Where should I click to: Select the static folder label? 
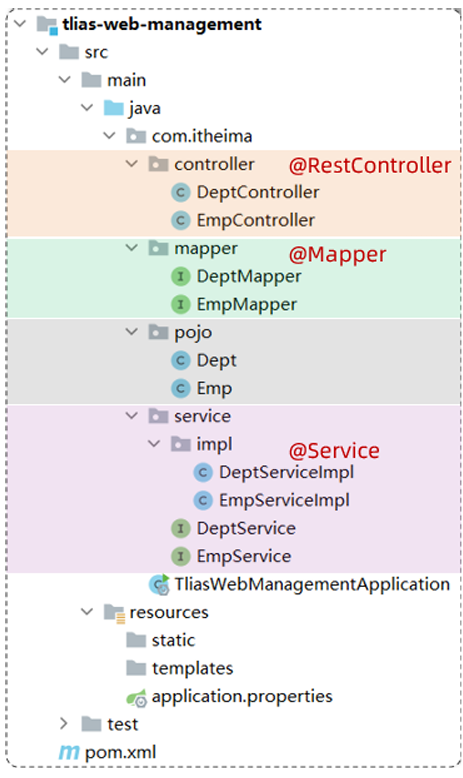click(174, 641)
